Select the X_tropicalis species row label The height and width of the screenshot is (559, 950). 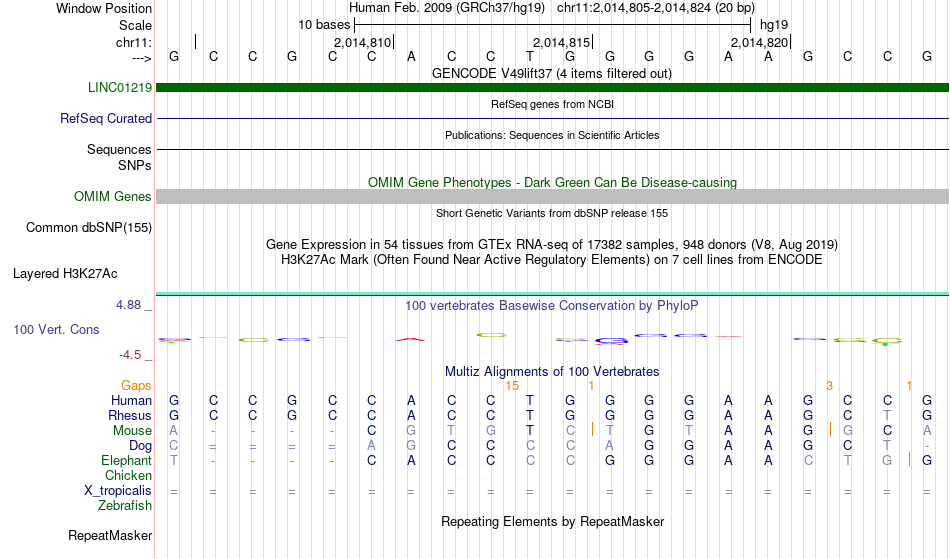118,491
